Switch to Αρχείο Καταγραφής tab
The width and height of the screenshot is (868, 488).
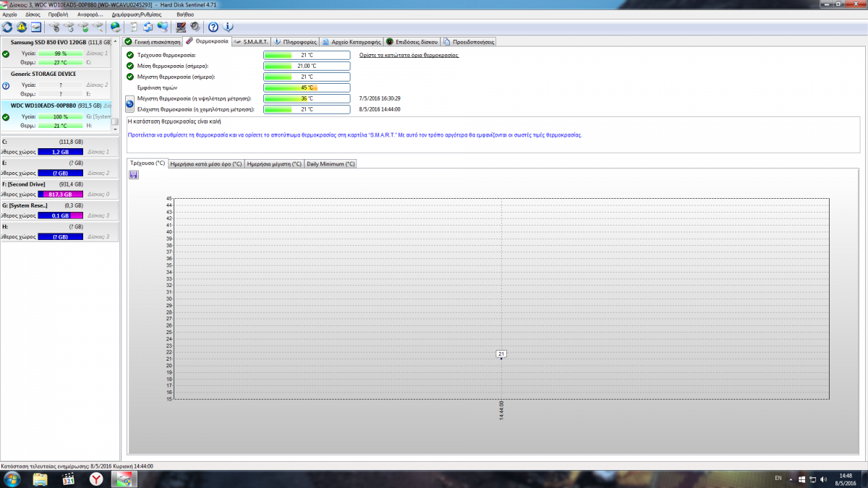352,42
